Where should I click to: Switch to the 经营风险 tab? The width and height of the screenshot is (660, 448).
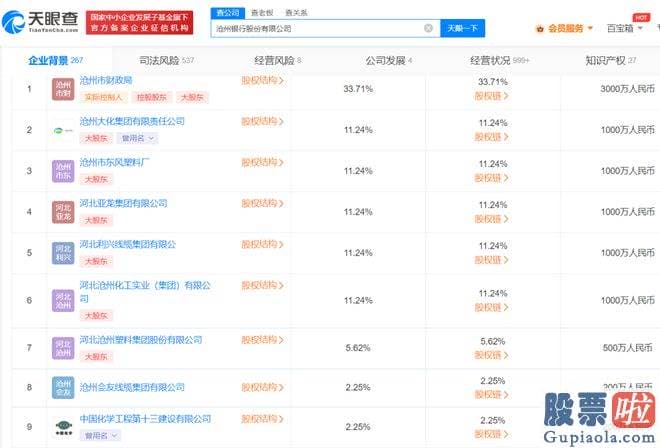(278, 61)
